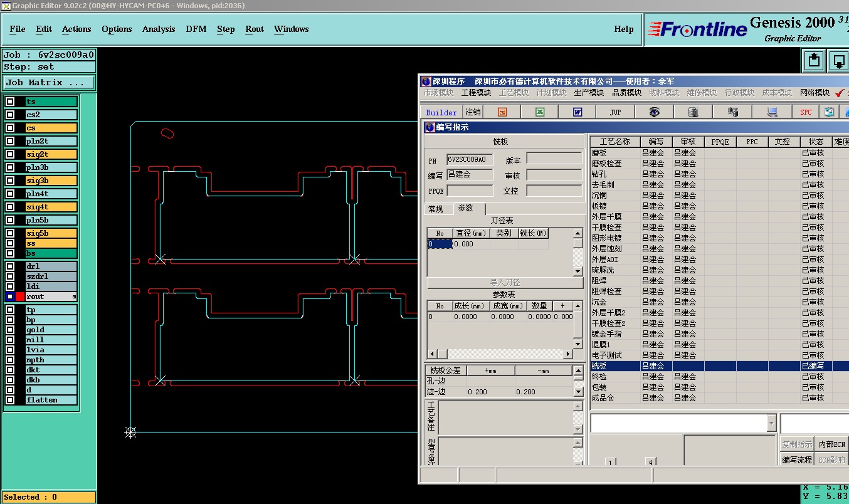Click the upload arrow icon at top right
Viewport: 849px width, 504px height.
tap(814, 61)
